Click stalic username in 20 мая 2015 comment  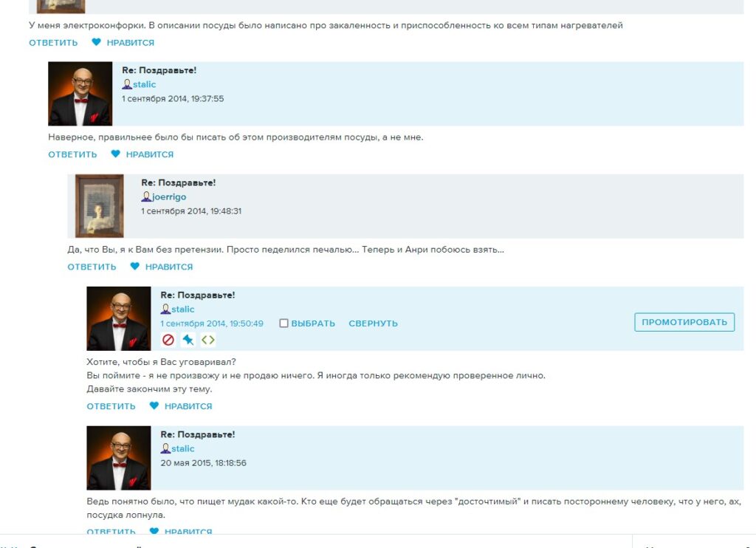183,448
